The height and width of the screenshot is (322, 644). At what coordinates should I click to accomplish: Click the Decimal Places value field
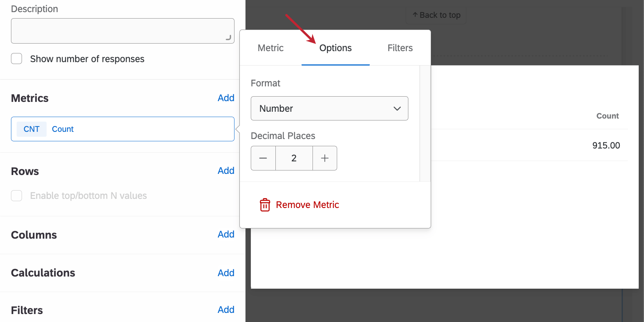pos(294,158)
